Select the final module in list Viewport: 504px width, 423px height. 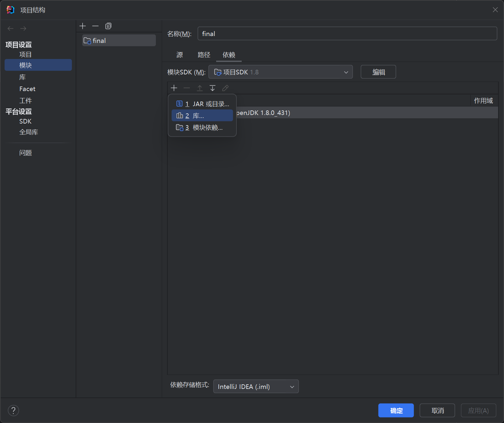coord(119,41)
